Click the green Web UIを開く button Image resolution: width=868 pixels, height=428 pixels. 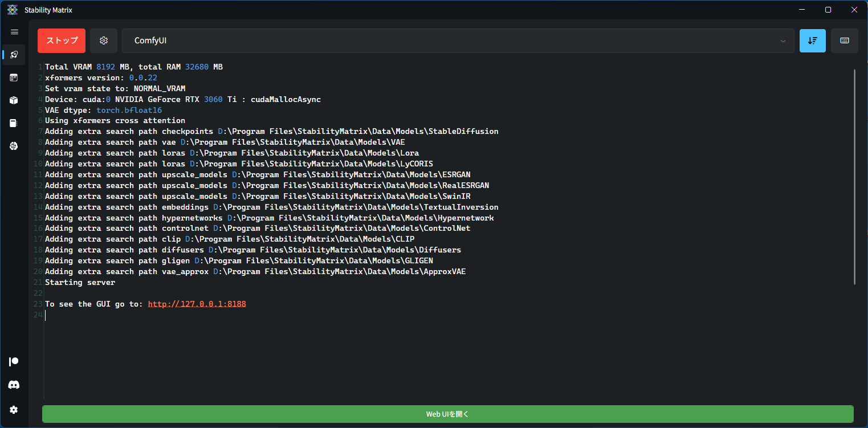(448, 414)
